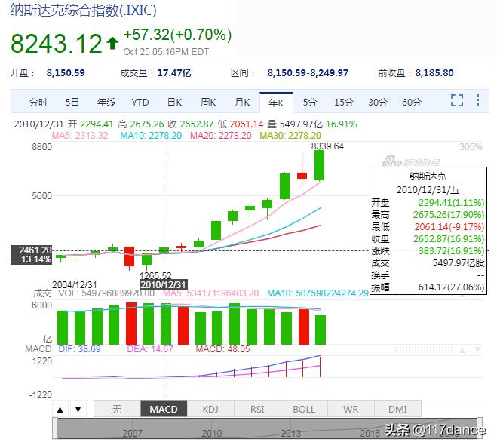This screenshot has width=497, height=448.
Task: Click the up arrow indicator button
Action: pyautogui.click(x=60, y=410)
